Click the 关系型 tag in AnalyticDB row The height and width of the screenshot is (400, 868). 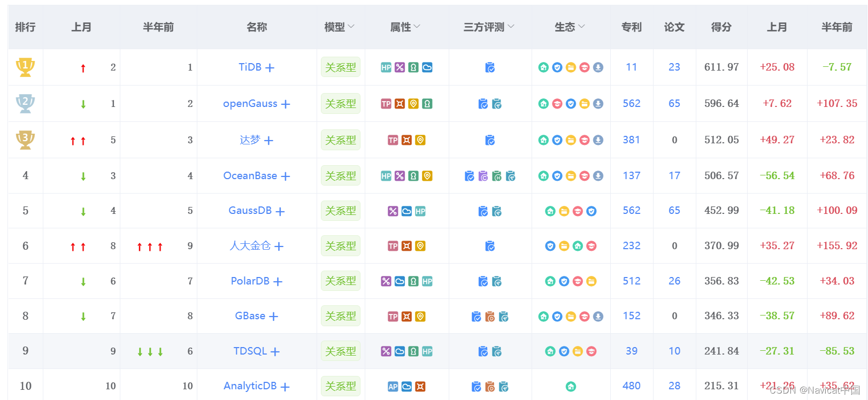point(341,386)
